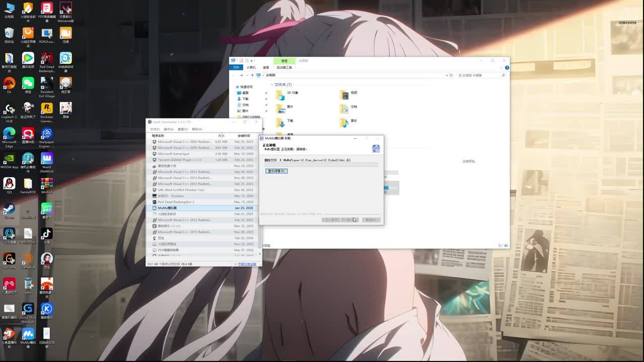This screenshot has width=644, height=362.
Task: Click the Explorer search box
Action: coord(480,75)
